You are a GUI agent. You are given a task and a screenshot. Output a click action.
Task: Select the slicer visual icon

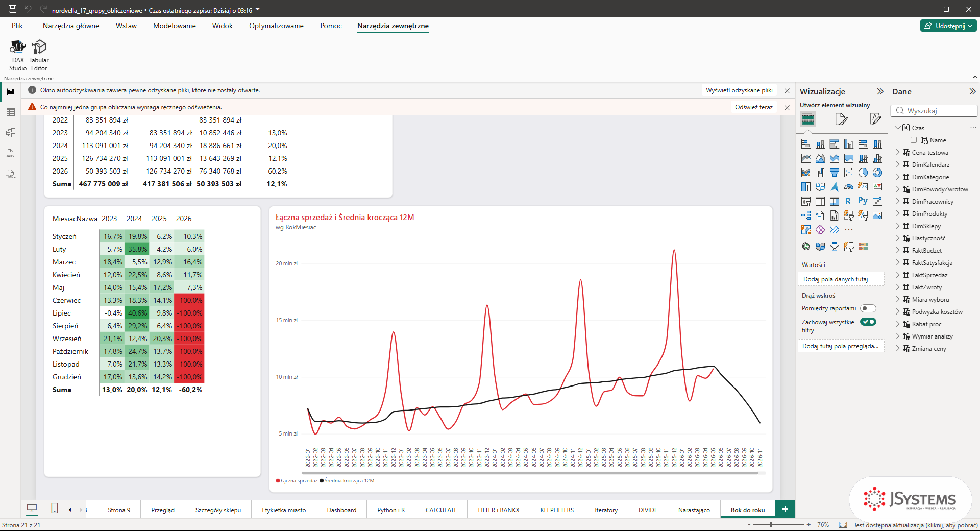point(806,201)
